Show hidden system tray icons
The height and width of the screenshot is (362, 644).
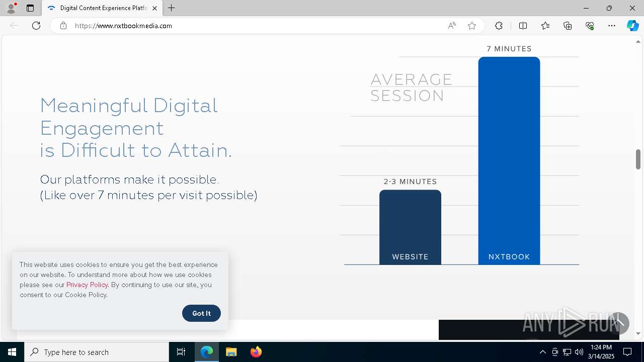[x=542, y=352]
